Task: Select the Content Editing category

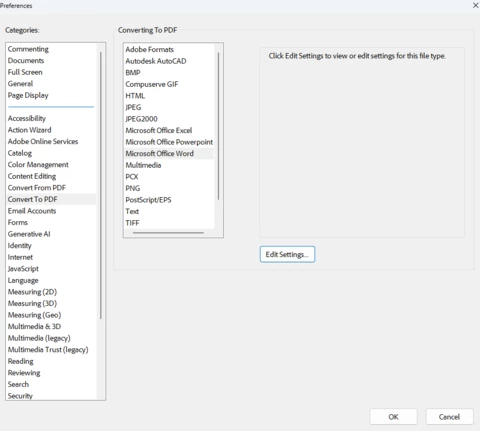Action: click(x=32, y=176)
